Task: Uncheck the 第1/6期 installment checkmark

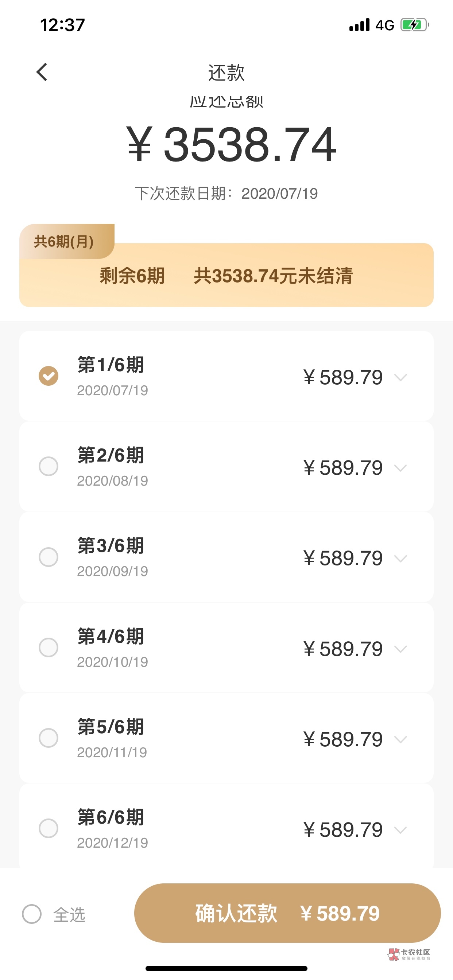Action: pos(49,376)
